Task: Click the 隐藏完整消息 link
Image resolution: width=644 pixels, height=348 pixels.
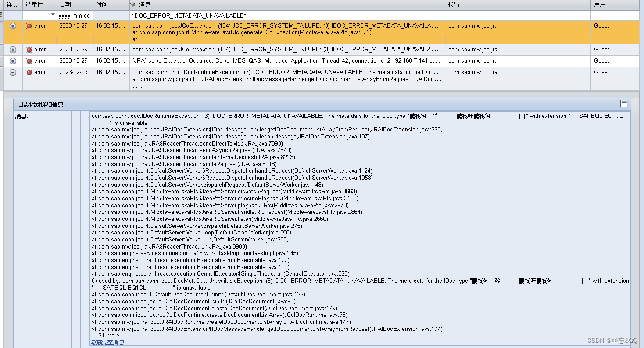Action: 107,342
